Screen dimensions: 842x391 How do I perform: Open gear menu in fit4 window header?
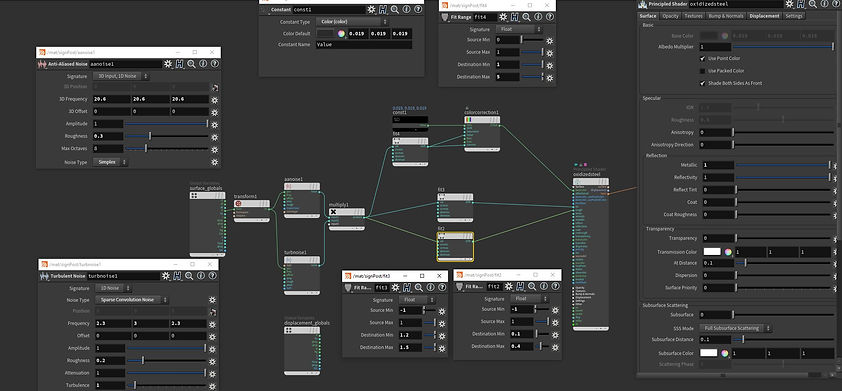click(503, 17)
